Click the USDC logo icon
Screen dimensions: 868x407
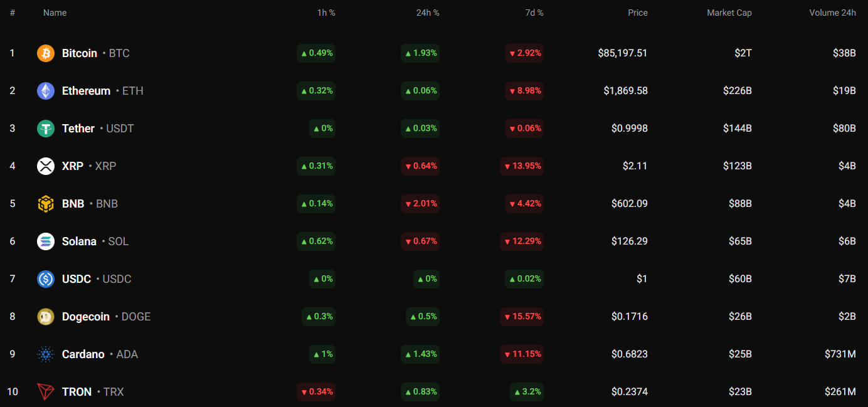point(46,279)
